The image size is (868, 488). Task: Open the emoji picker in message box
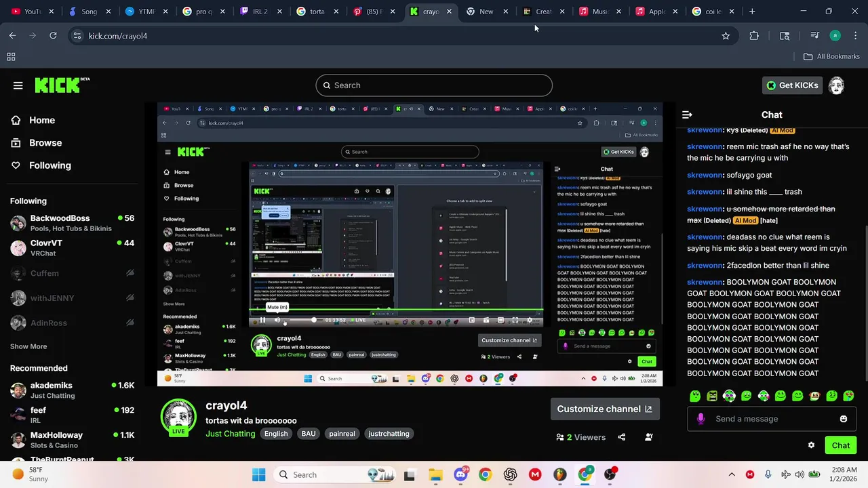pos(844,419)
